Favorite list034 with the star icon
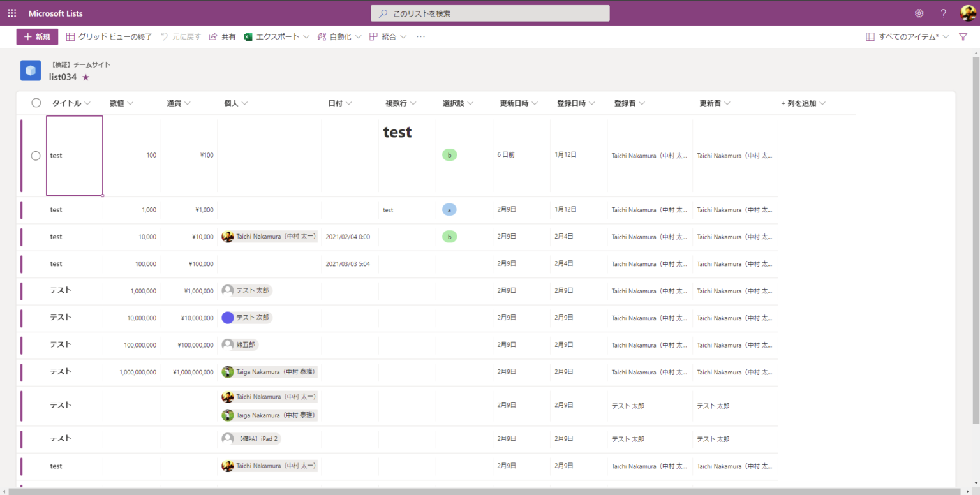 point(86,77)
